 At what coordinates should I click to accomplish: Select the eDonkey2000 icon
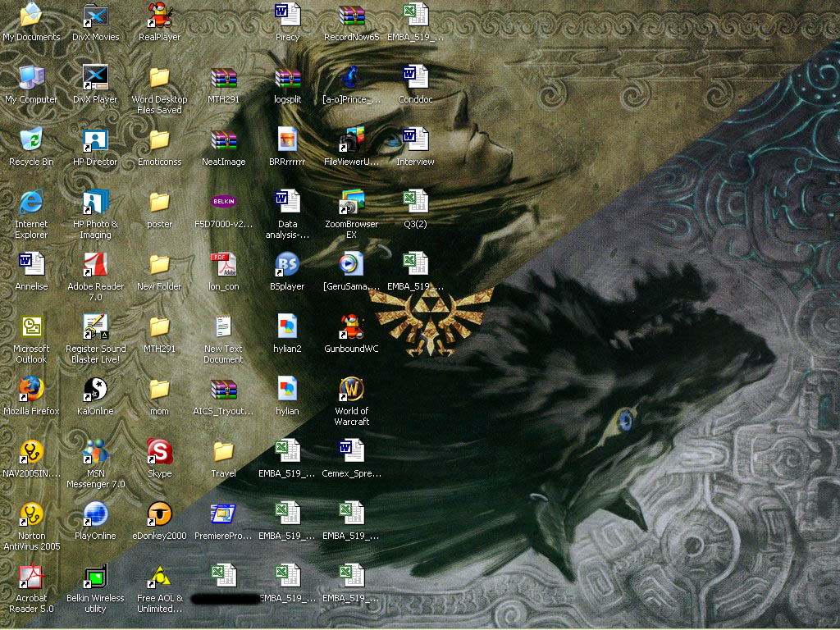[x=159, y=514]
